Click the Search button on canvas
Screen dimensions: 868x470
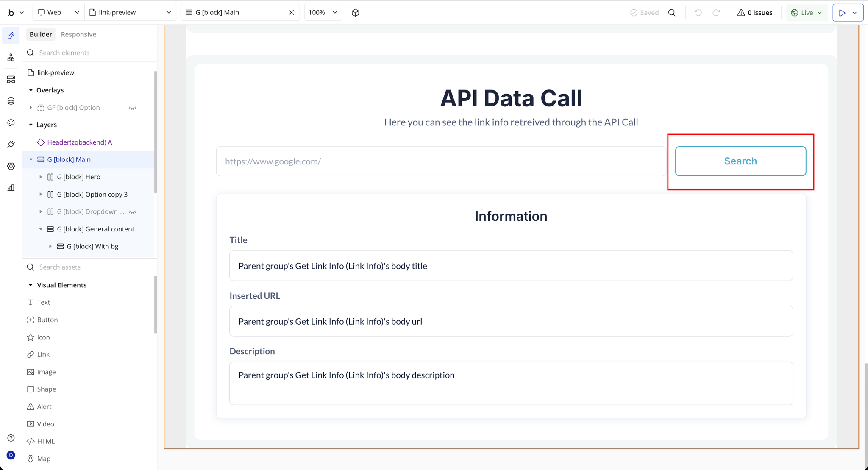click(740, 161)
